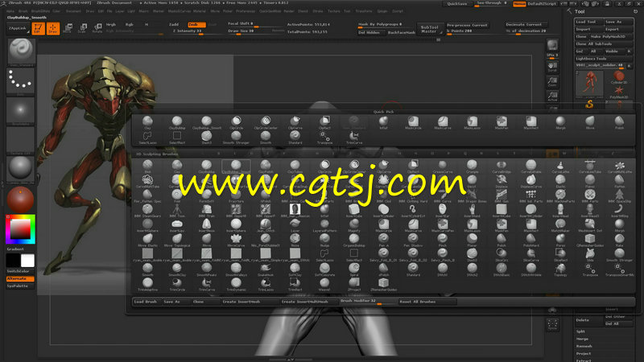This screenshot has width=644, height=362.
Task: Choose Morph brush in Quick Pick row
Action: 560,122
